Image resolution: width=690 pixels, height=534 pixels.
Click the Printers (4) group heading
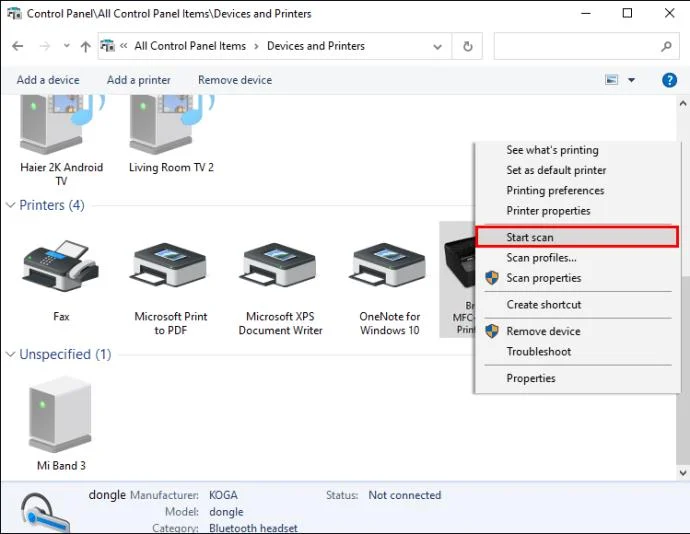(52, 205)
